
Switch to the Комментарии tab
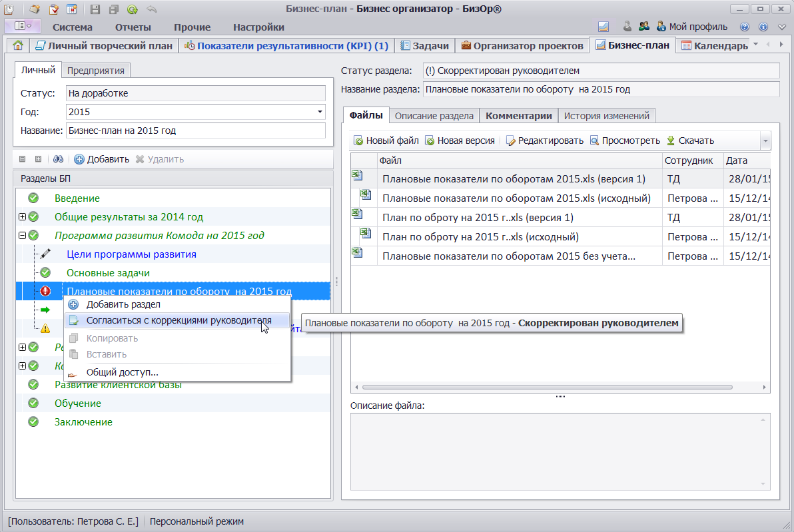(518, 115)
